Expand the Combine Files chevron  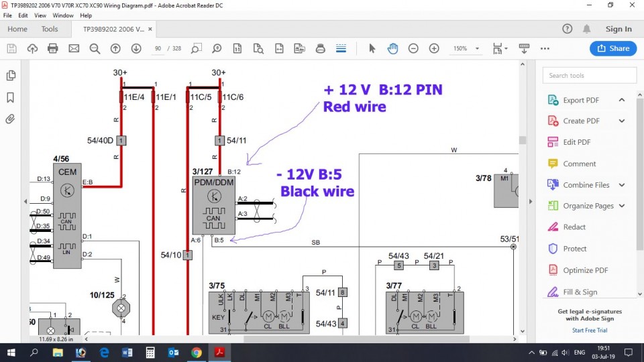(622, 185)
